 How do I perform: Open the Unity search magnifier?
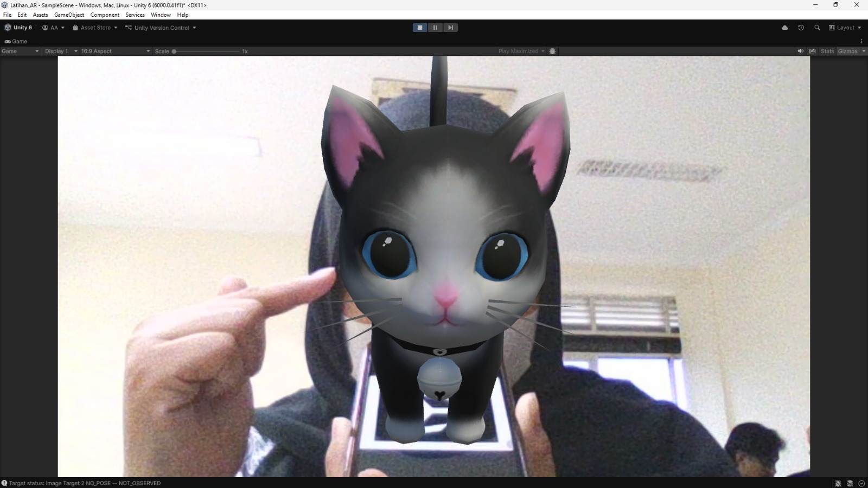[817, 28]
